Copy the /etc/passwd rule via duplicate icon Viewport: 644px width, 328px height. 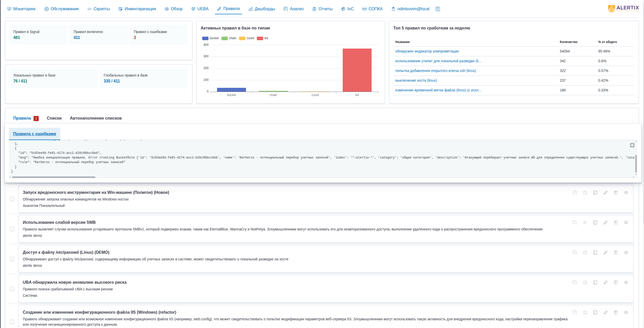point(595,252)
